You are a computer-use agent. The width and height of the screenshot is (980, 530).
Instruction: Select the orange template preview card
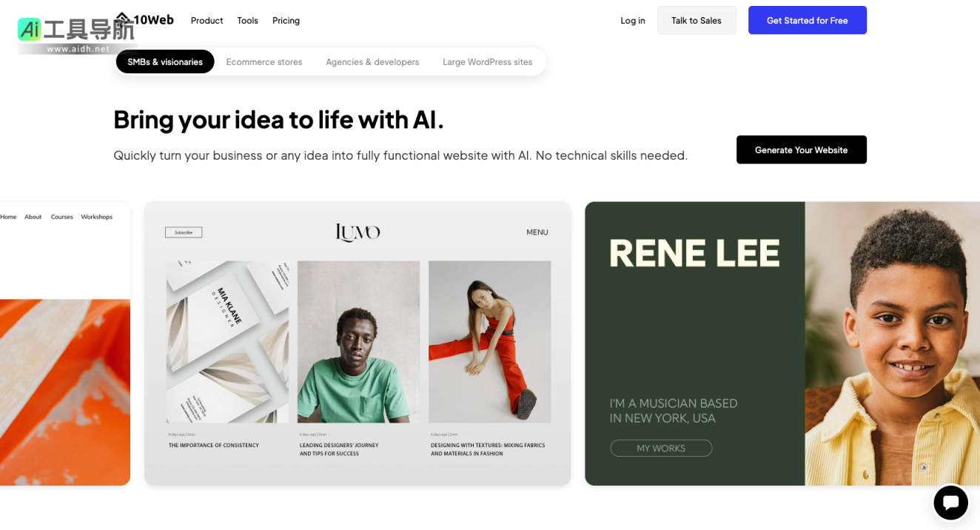tap(65, 343)
